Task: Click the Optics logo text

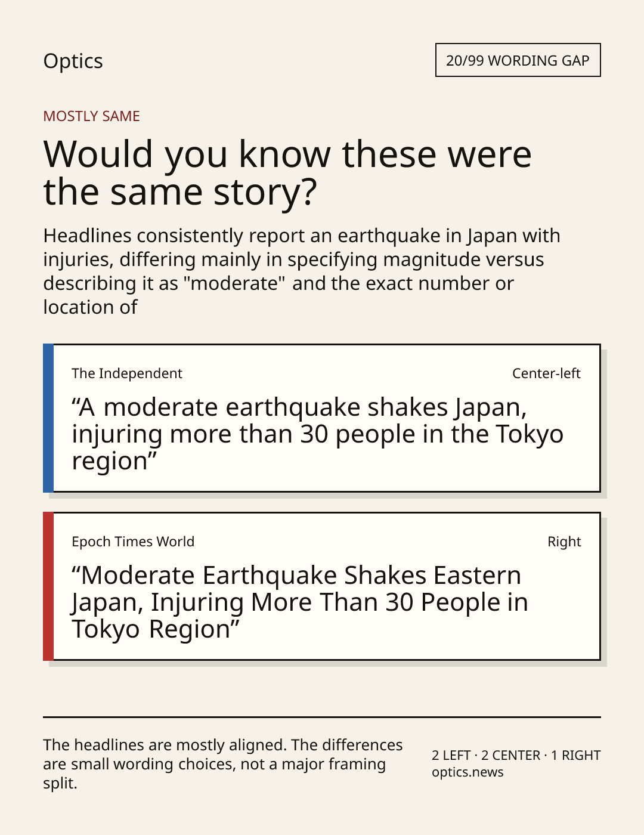Action: [x=73, y=61]
